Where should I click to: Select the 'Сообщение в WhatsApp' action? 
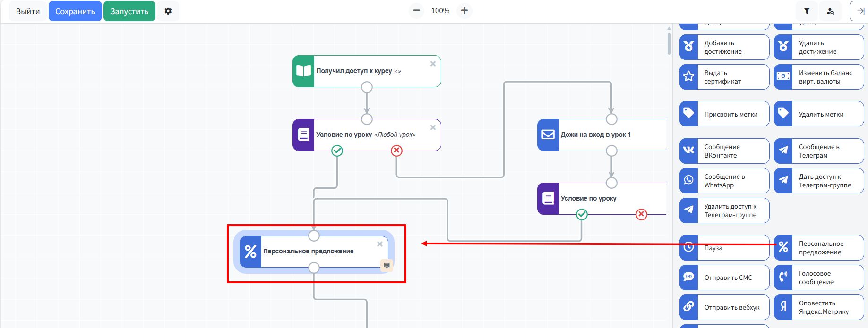point(724,181)
